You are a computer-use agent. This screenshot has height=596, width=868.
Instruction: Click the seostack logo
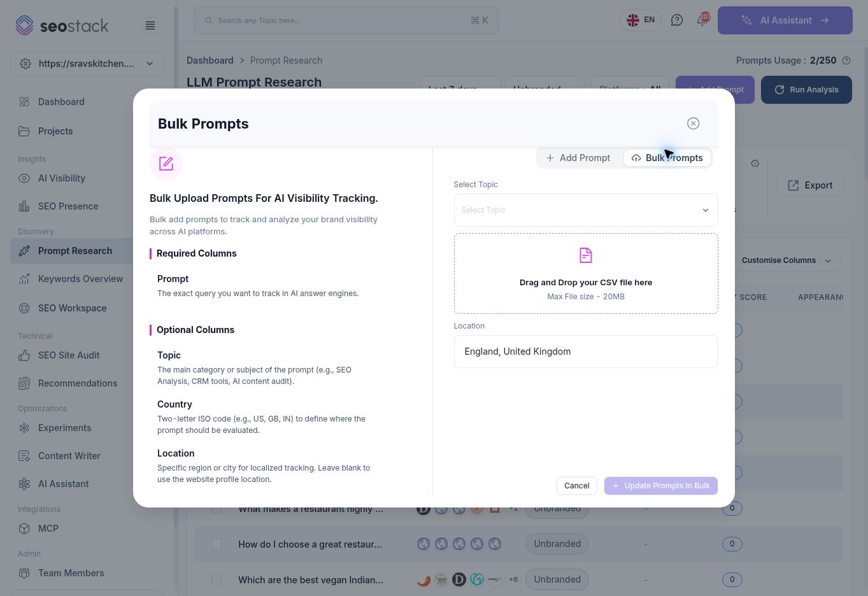pos(62,25)
